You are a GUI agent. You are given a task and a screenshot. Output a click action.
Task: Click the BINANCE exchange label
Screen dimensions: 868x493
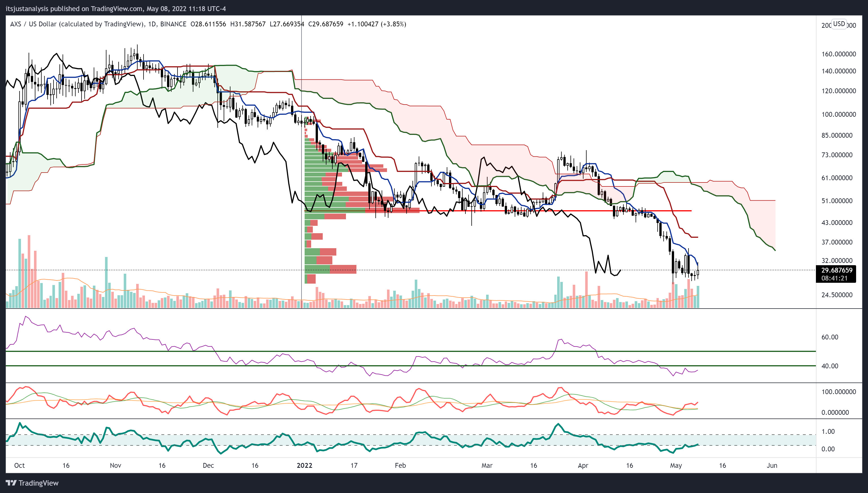(173, 24)
